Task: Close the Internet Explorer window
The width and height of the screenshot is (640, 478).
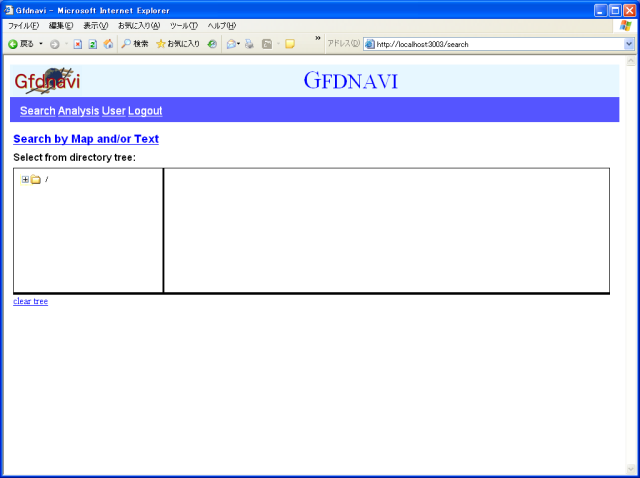Action: point(629,10)
